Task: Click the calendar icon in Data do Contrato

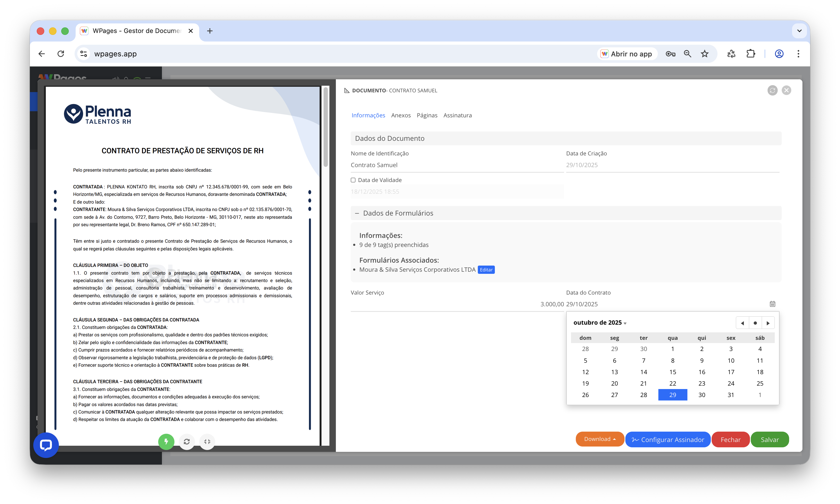Action: coord(772,304)
